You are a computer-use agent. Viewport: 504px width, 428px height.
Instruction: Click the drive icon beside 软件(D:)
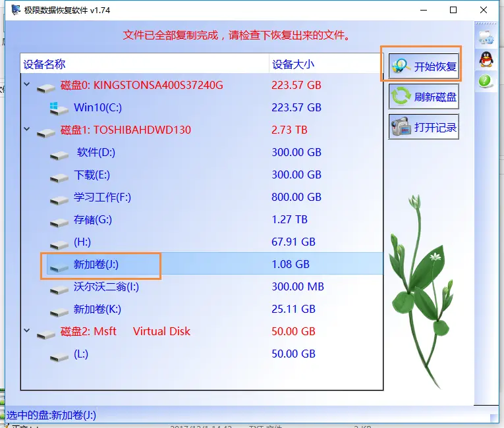[x=59, y=155]
